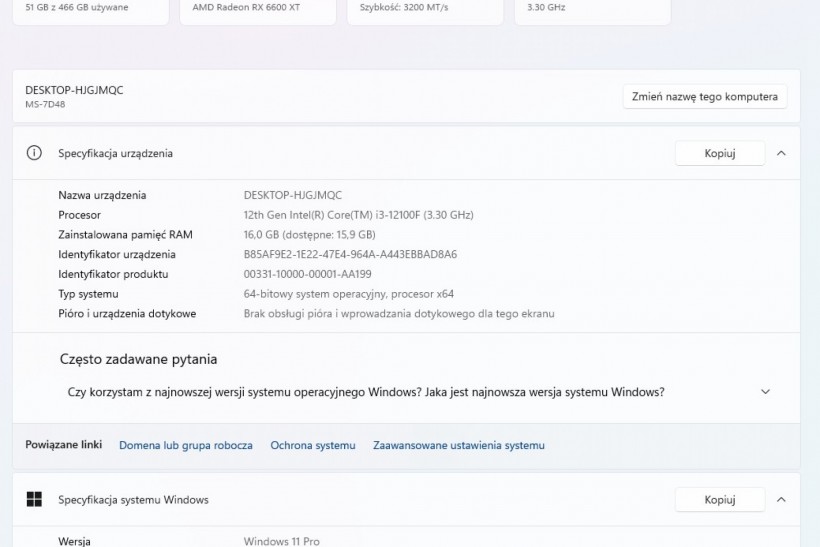This screenshot has height=547, width=820.
Task: Collapse the Specyfikacja urządzenia section chevron
Action: [x=781, y=153]
